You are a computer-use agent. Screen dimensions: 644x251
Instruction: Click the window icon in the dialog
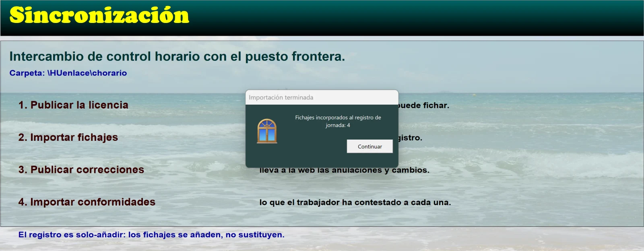(x=267, y=131)
